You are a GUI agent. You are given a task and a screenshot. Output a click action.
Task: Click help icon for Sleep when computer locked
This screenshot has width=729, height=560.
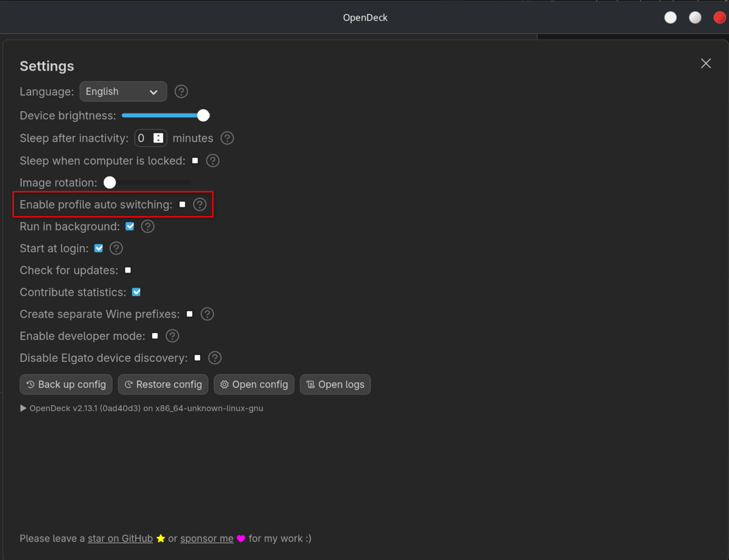(x=212, y=161)
